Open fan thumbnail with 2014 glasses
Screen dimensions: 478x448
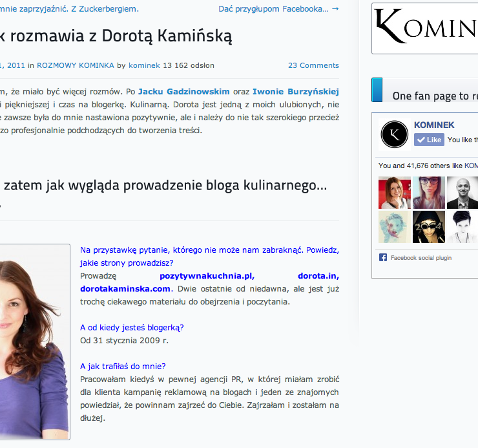pyautogui.click(x=429, y=227)
